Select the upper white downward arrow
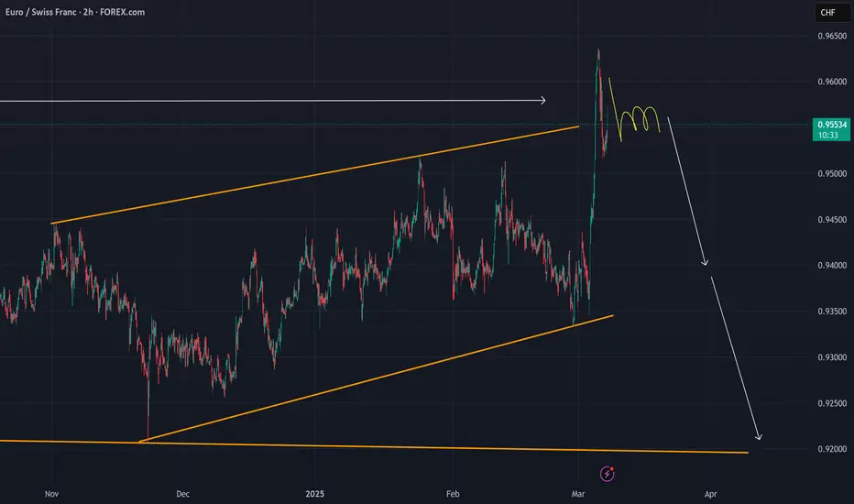The image size is (854, 504). click(687, 192)
